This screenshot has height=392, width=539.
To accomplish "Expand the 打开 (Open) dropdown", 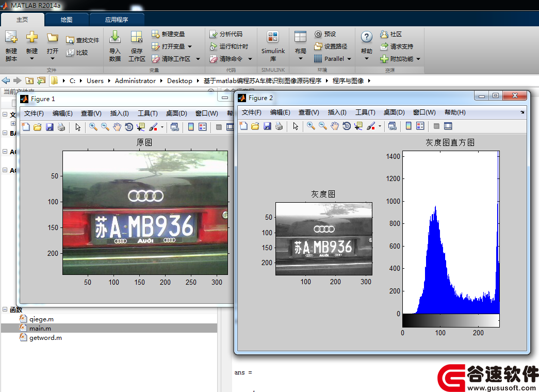I will tap(53, 58).
